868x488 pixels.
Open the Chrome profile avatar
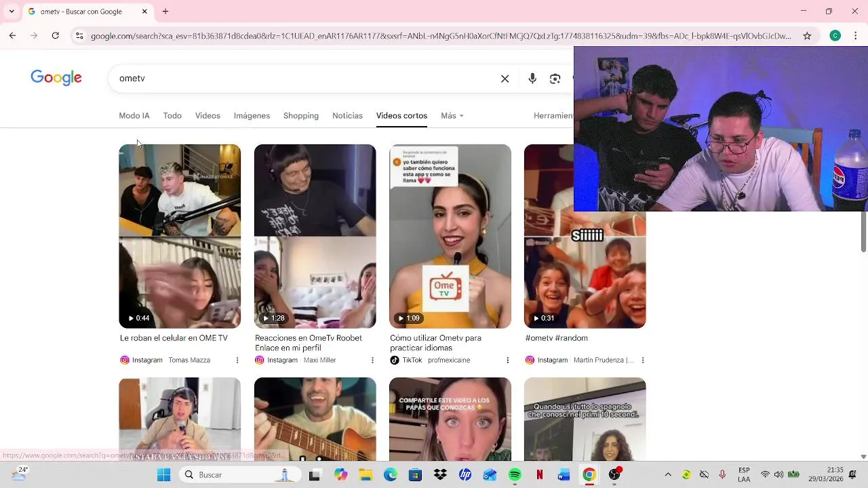835,35
